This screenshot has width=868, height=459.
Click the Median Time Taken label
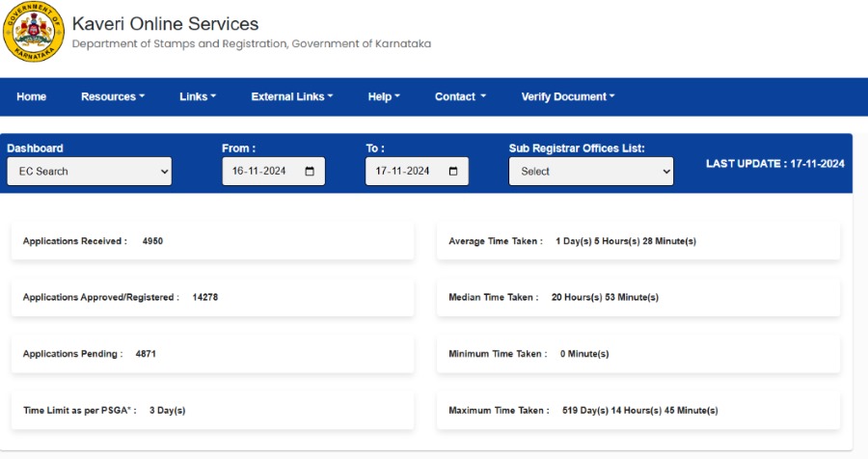point(493,297)
